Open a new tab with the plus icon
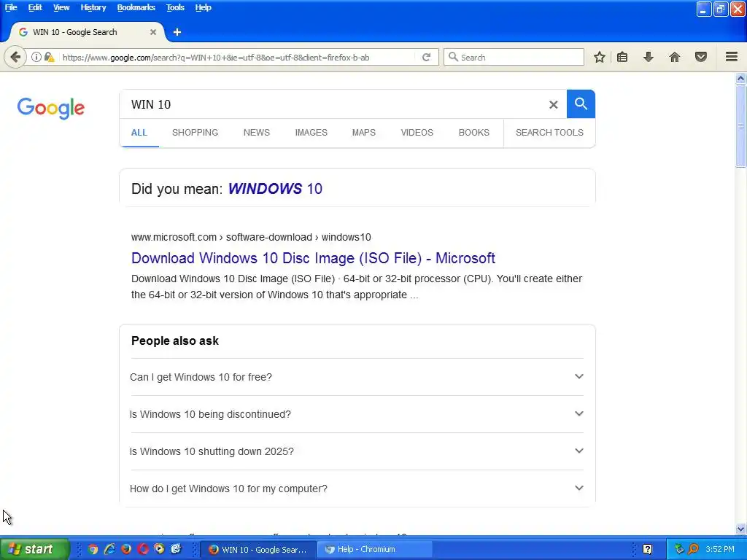The height and width of the screenshot is (560, 747). pos(177,32)
